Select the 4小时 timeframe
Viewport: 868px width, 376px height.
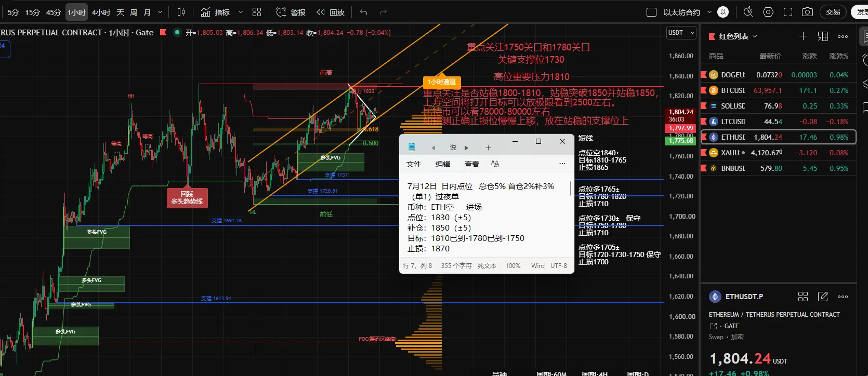101,12
